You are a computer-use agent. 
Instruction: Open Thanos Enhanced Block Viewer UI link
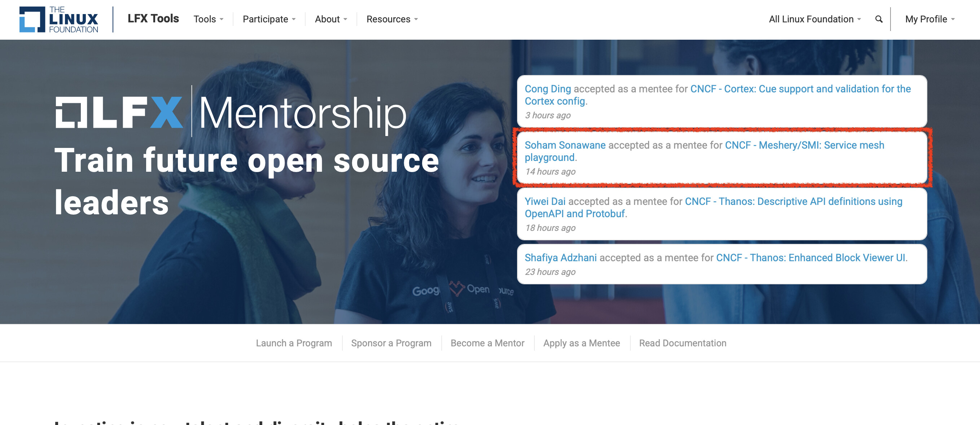coord(810,258)
